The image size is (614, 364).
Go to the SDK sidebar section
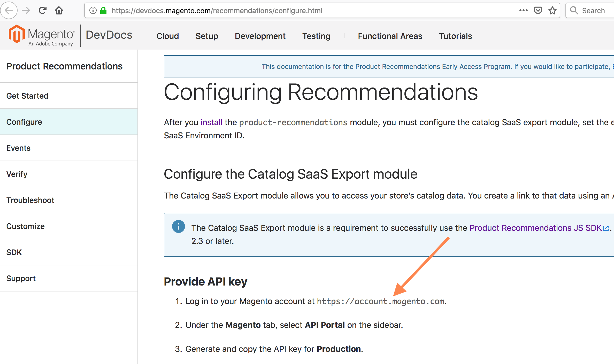pyautogui.click(x=14, y=252)
